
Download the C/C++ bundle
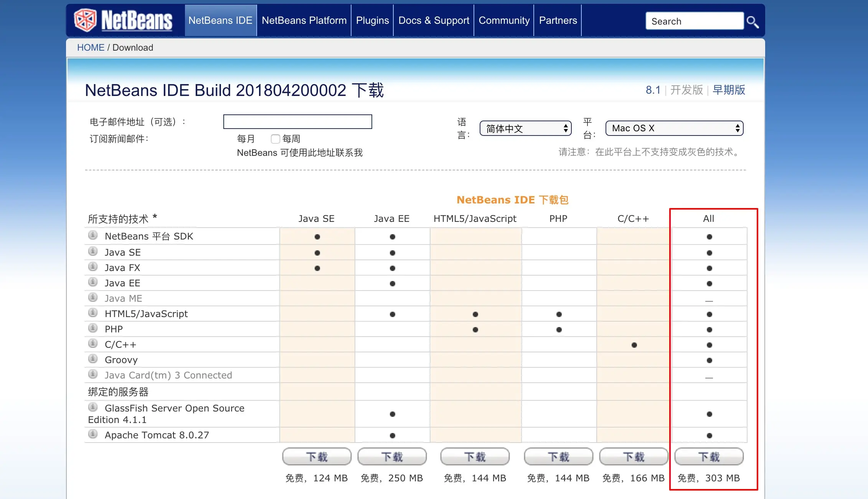(634, 457)
